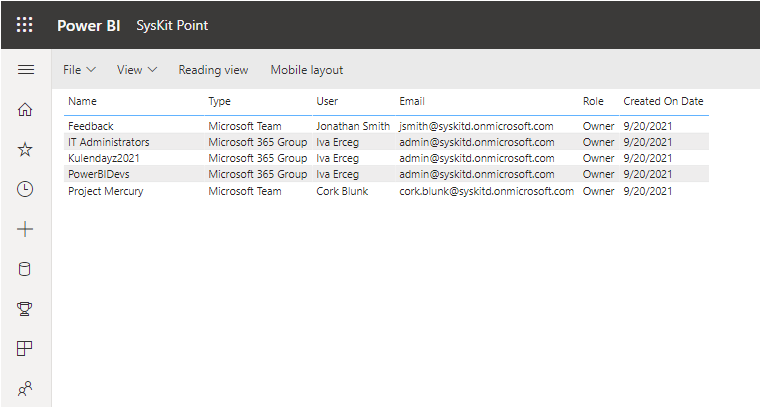The width and height of the screenshot is (760, 407).
Task: Open Mobile layout
Action: (x=307, y=70)
